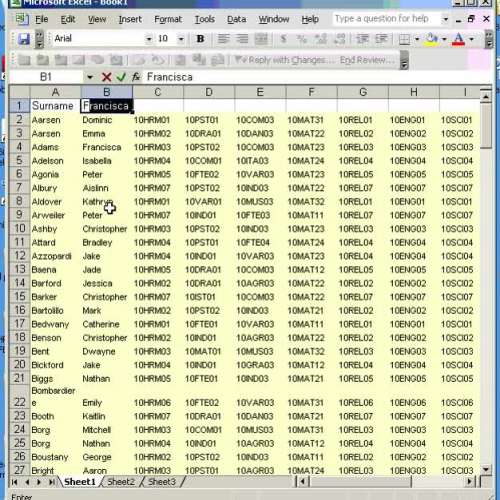Click Increase Decimal icon
This screenshot has width=500, height=500.
pos(320,39)
